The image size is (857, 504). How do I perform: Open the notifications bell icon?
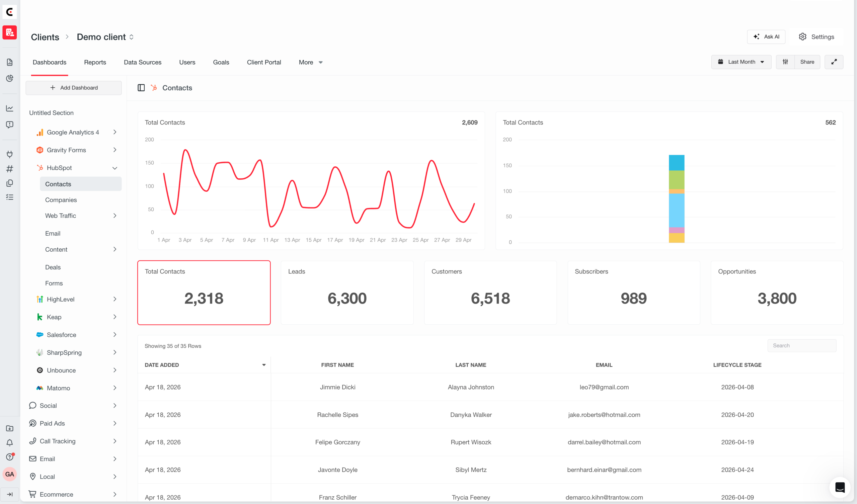point(9,443)
